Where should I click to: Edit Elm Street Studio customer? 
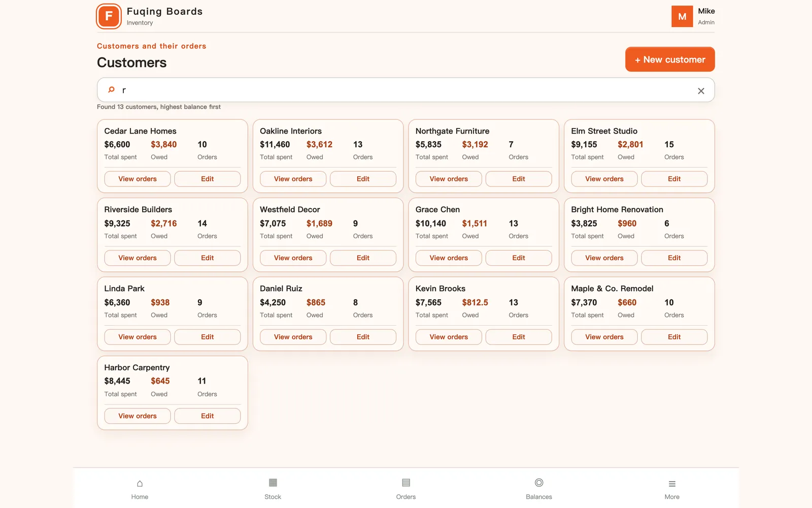coord(674,179)
